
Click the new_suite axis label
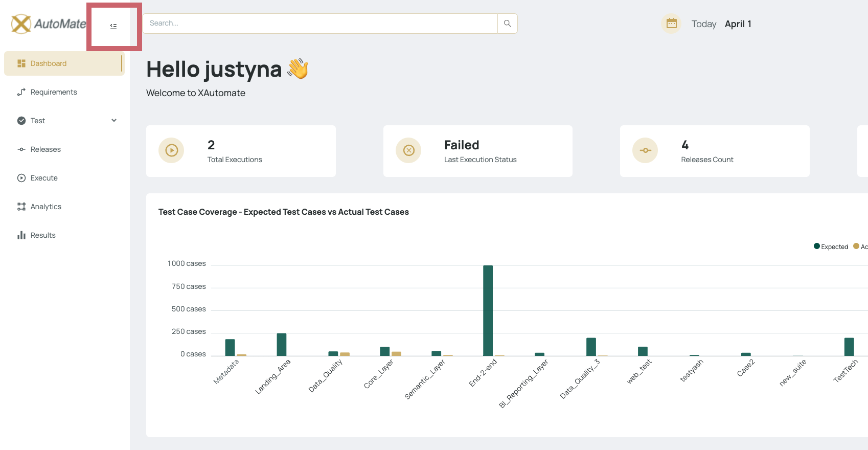[793, 373]
